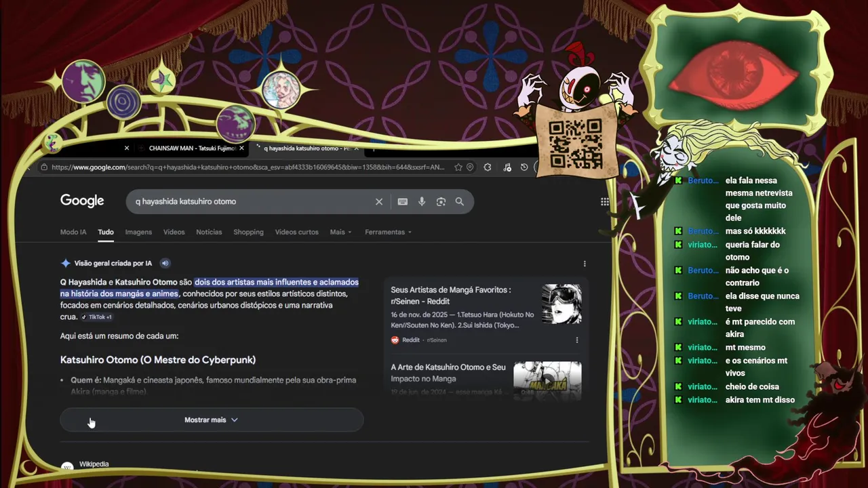Bookmark this page with the star icon

458,167
